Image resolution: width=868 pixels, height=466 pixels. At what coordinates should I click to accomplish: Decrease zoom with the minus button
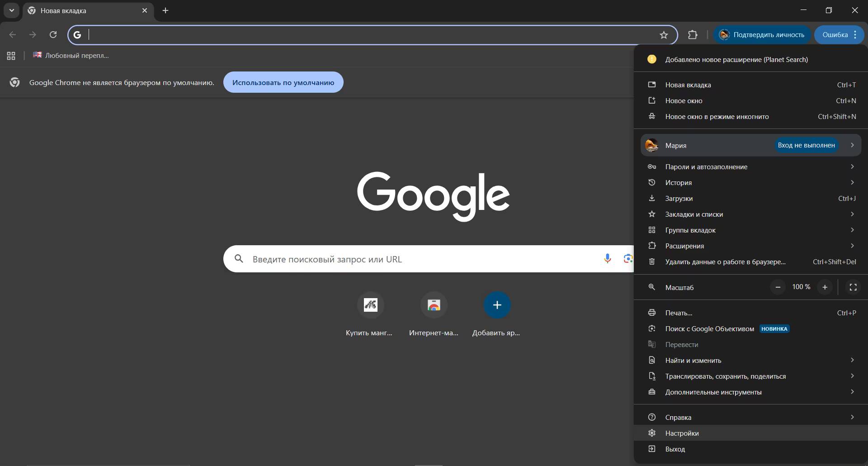point(778,287)
